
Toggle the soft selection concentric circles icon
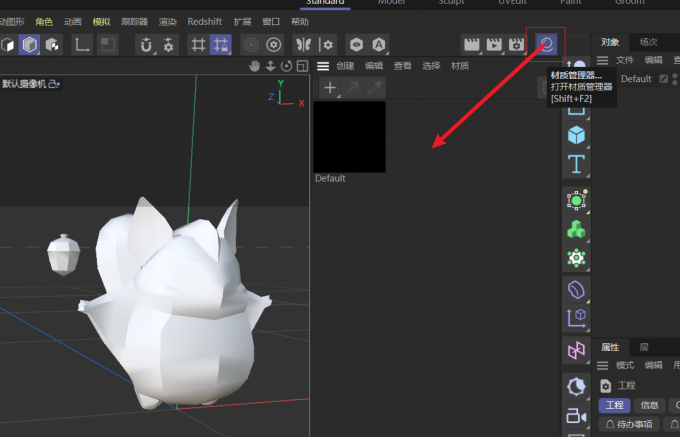251,44
